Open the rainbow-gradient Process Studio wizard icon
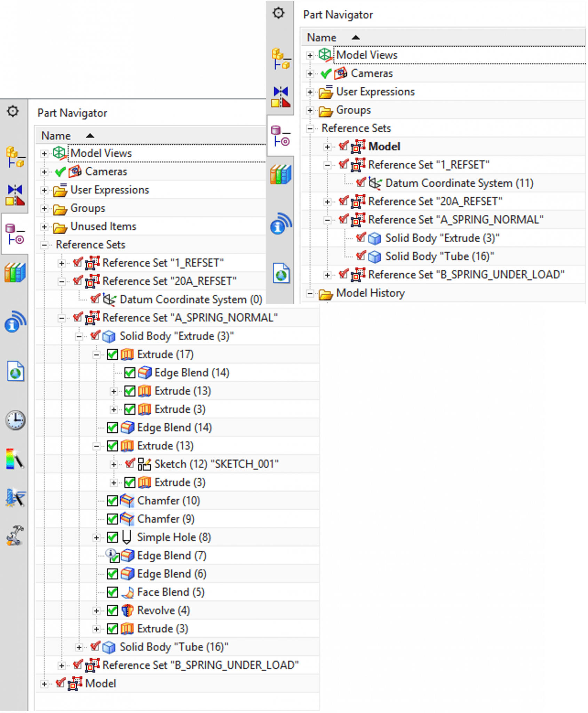The image size is (588, 713). 15,459
